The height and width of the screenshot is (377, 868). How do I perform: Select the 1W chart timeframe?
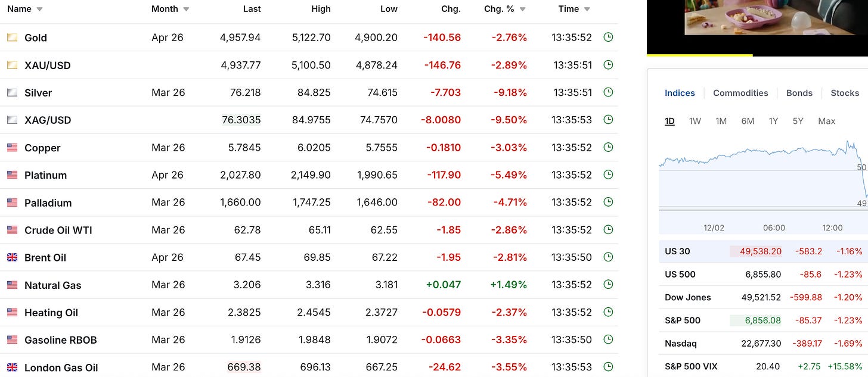click(x=695, y=121)
